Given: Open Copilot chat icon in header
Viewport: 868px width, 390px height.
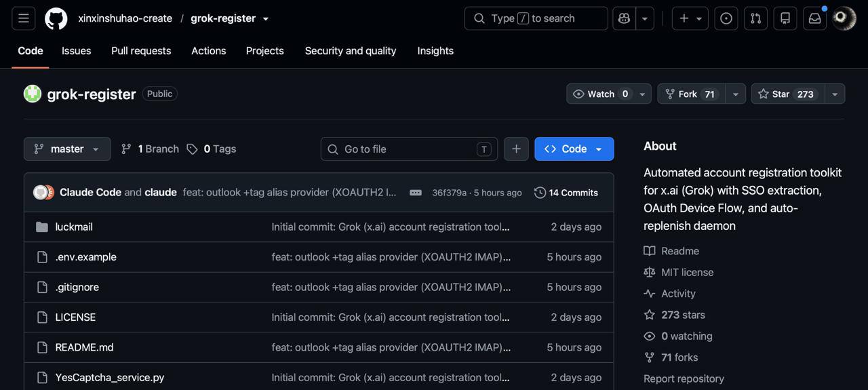Looking at the screenshot, I should (x=625, y=18).
